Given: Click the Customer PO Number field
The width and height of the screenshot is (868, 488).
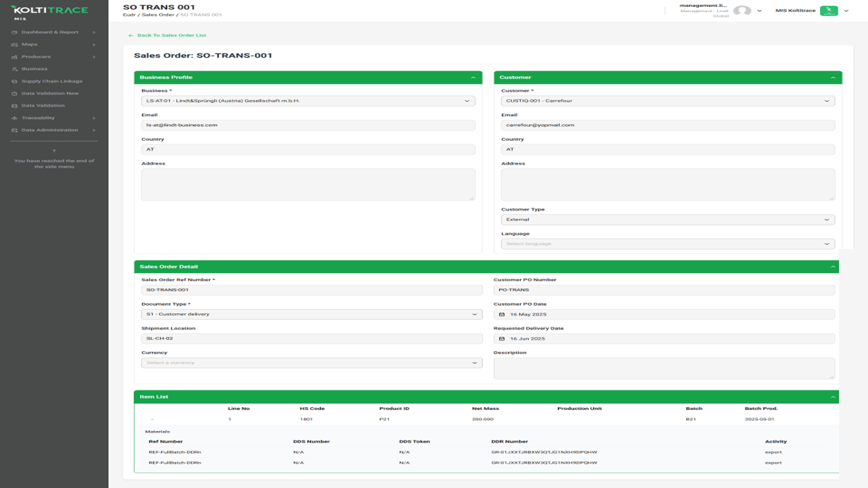Looking at the screenshot, I should tap(665, 290).
